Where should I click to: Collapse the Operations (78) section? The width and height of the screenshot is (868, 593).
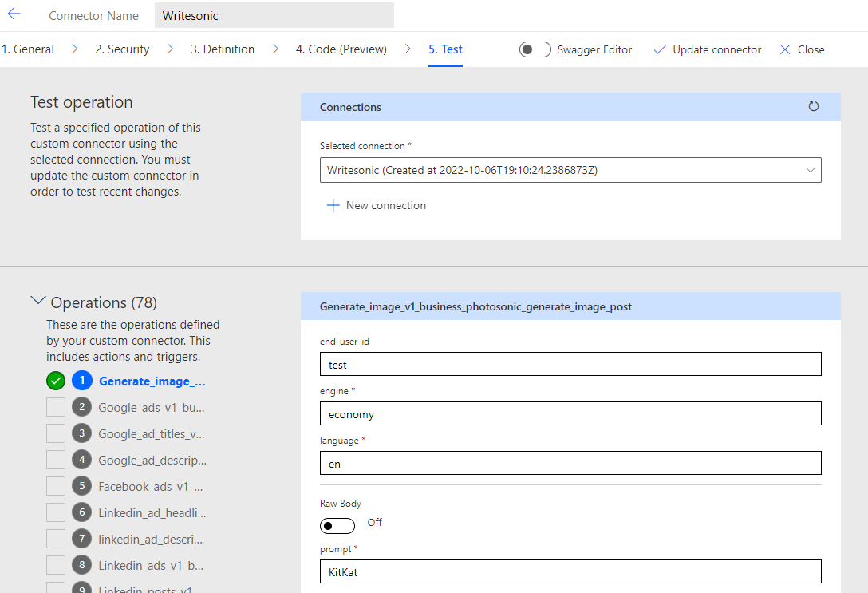tap(37, 301)
